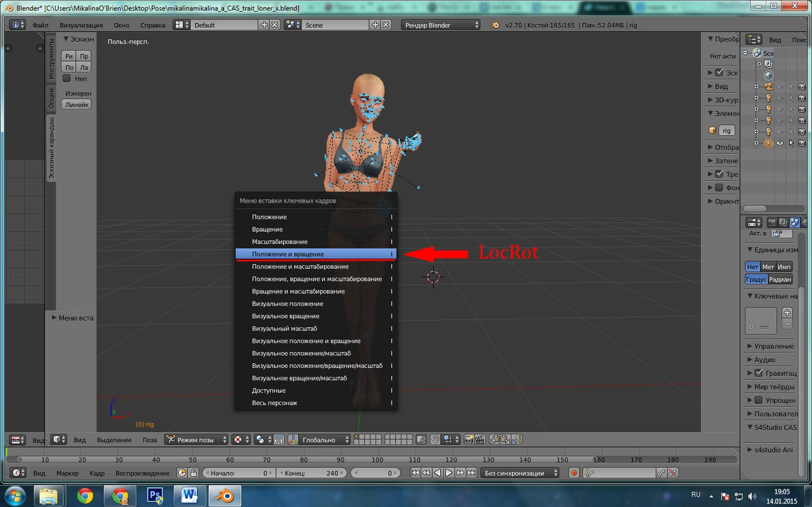Jump to the next keyframe

click(x=460, y=473)
